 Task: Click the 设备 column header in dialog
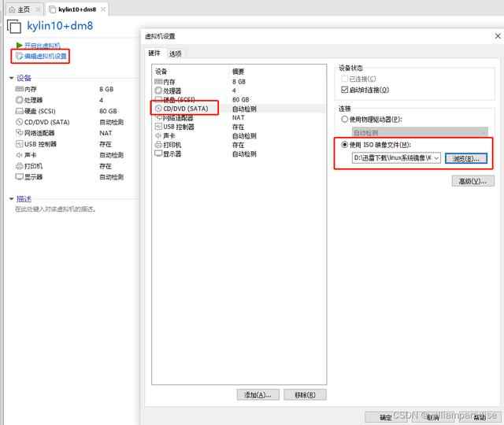click(x=161, y=72)
